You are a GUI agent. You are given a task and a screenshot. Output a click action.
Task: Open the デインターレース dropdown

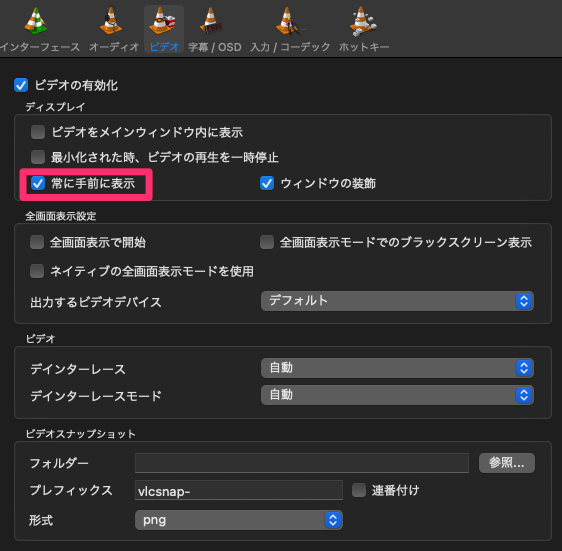(x=397, y=368)
